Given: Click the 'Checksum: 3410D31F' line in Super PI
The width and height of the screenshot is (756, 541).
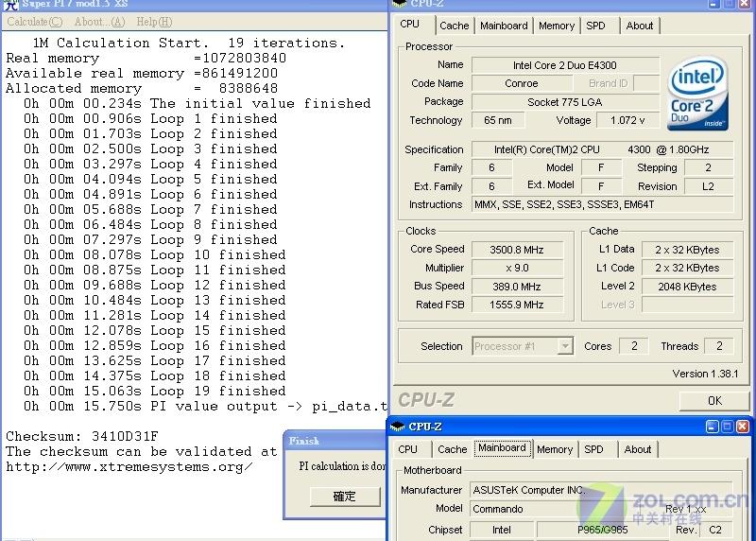Looking at the screenshot, I should [82, 436].
